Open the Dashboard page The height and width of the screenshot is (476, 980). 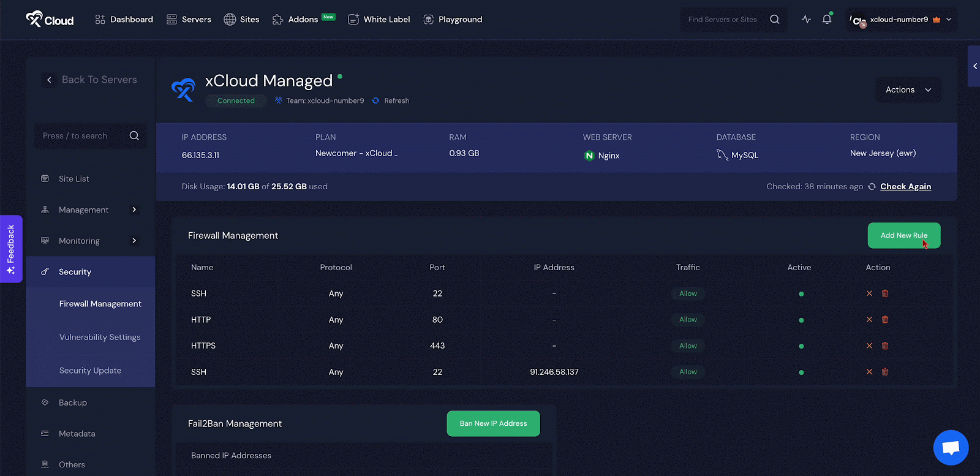coord(124,20)
